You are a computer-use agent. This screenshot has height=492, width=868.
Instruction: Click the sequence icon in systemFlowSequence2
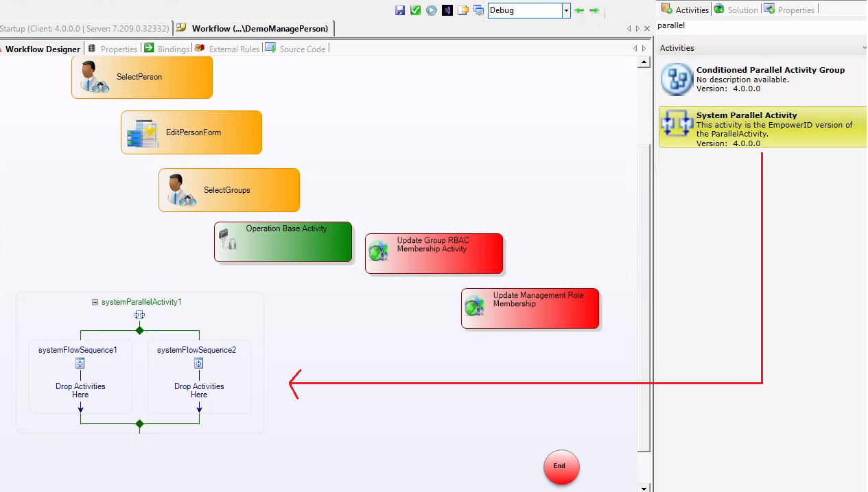point(199,364)
